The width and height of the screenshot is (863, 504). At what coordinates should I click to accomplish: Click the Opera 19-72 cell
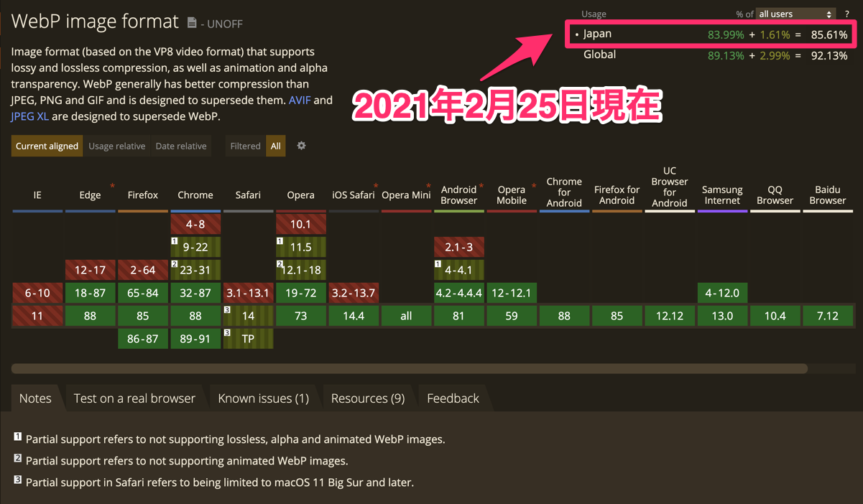click(300, 293)
